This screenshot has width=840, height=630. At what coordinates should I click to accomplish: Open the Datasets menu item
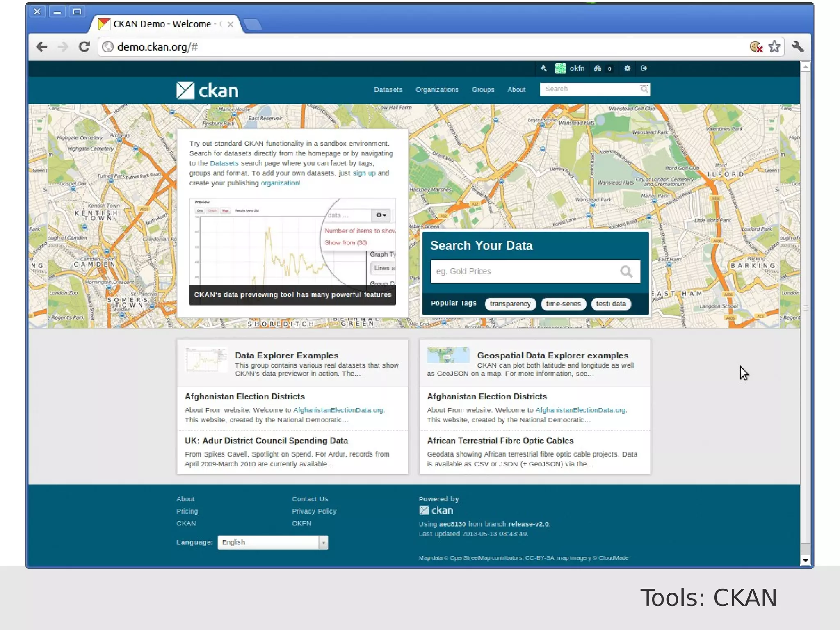388,89
